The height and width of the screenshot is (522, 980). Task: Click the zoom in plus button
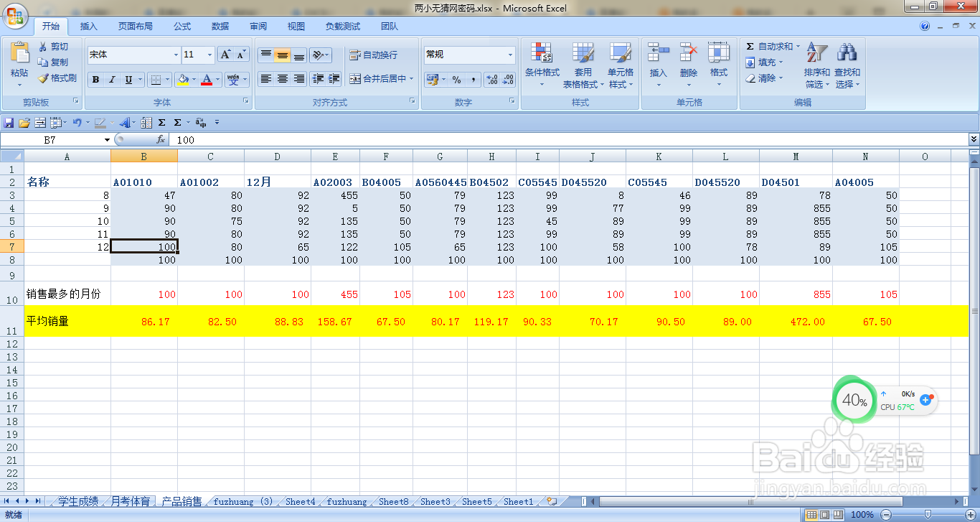point(971,515)
